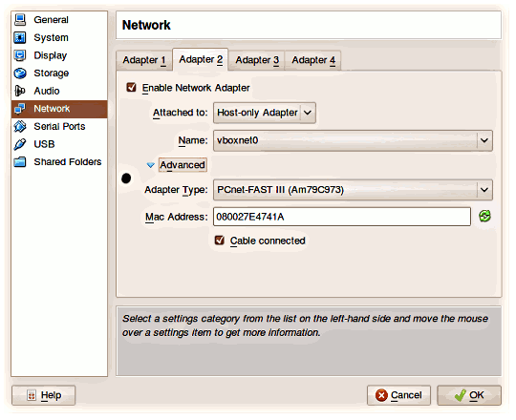Screen dimensions: 516x420
Task: Go to the Storage category
Action: coord(59,73)
